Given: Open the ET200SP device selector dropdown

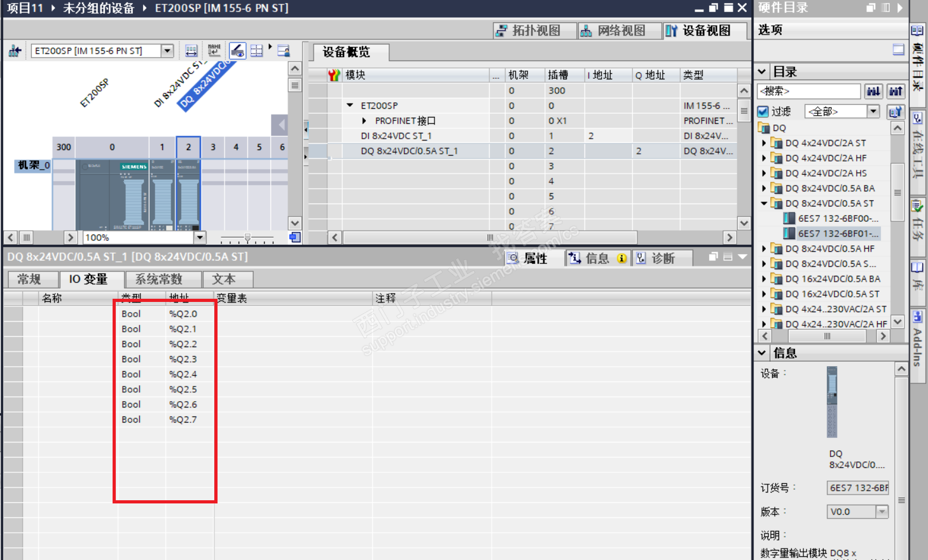Looking at the screenshot, I should click(167, 51).
